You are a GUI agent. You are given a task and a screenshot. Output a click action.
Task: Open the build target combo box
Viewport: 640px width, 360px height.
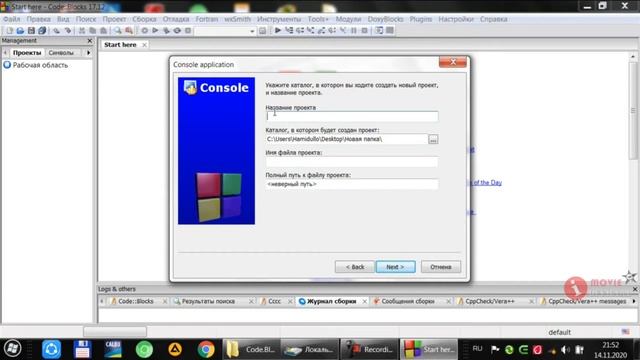(225, 31)
